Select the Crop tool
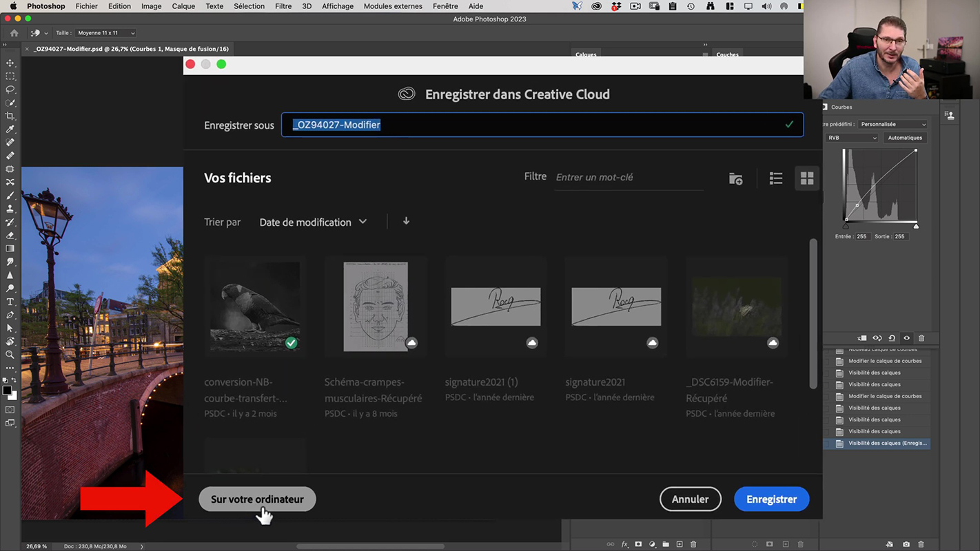This screenshot has width=980, height=551. pyautogui.click(x=10, y=116)
